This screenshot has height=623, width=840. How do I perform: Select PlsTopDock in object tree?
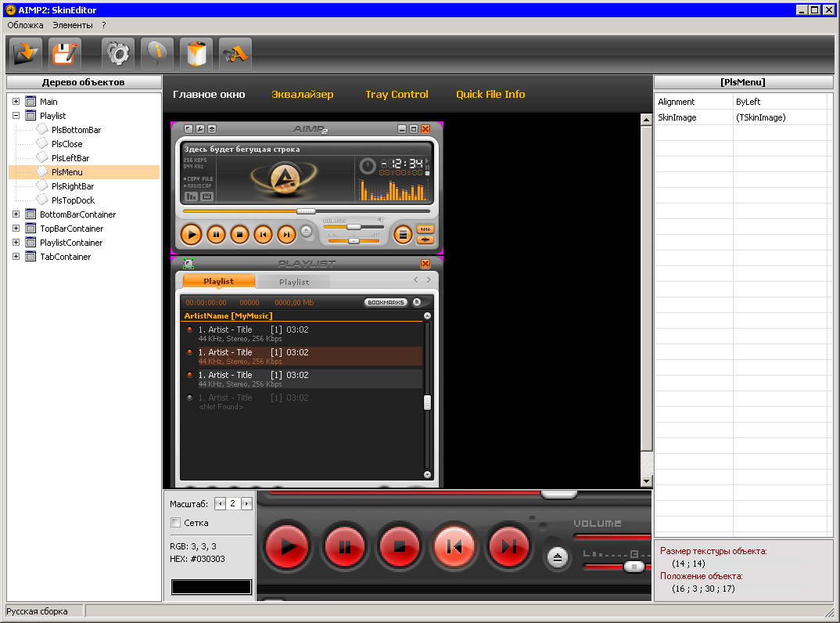point(73,200)
